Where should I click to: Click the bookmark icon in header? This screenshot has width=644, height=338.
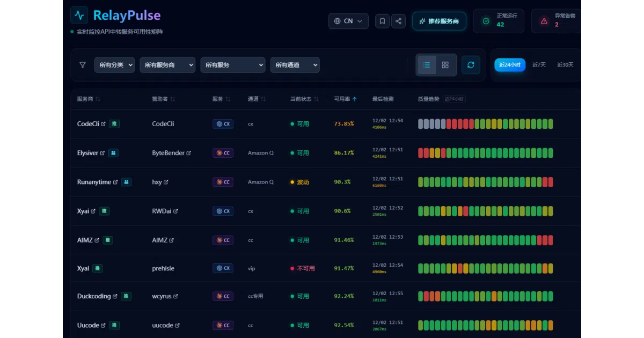(382, 21)
